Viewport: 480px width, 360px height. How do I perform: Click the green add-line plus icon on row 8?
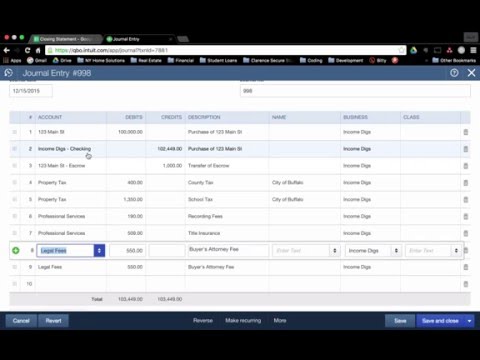[16, 250]
